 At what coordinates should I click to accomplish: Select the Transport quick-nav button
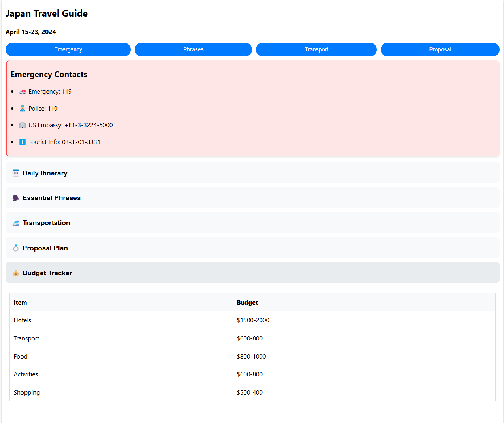click(316, 49)
